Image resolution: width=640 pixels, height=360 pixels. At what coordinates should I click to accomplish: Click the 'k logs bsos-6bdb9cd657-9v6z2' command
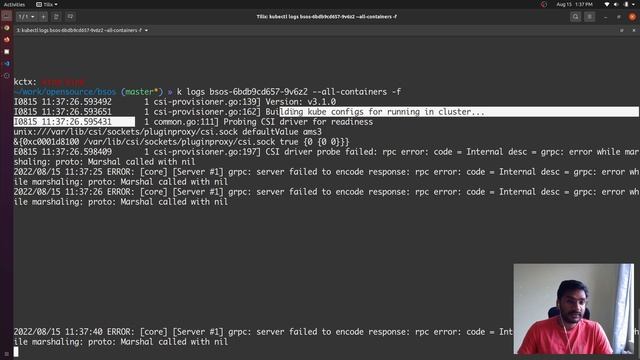tap(242, 92)
